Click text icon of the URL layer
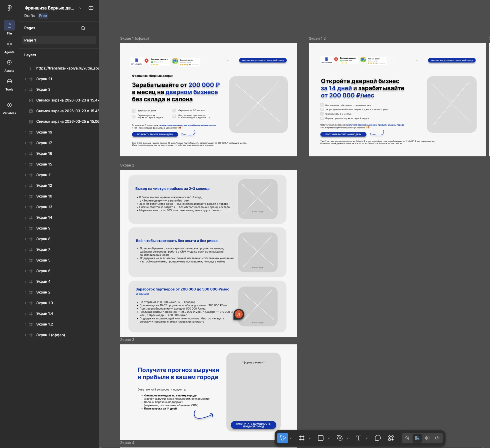 [x=31, y=68]
